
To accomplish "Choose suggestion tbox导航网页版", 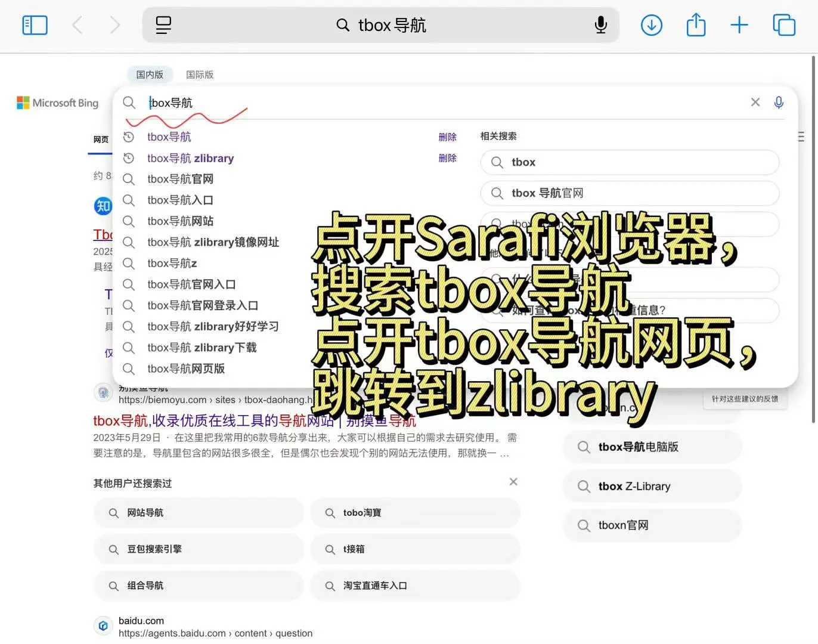I will tap(186, 369).
